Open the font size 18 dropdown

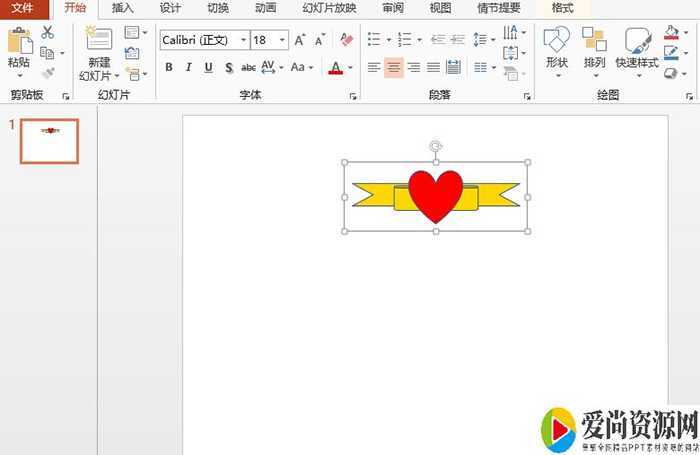[x=283, y=40]
